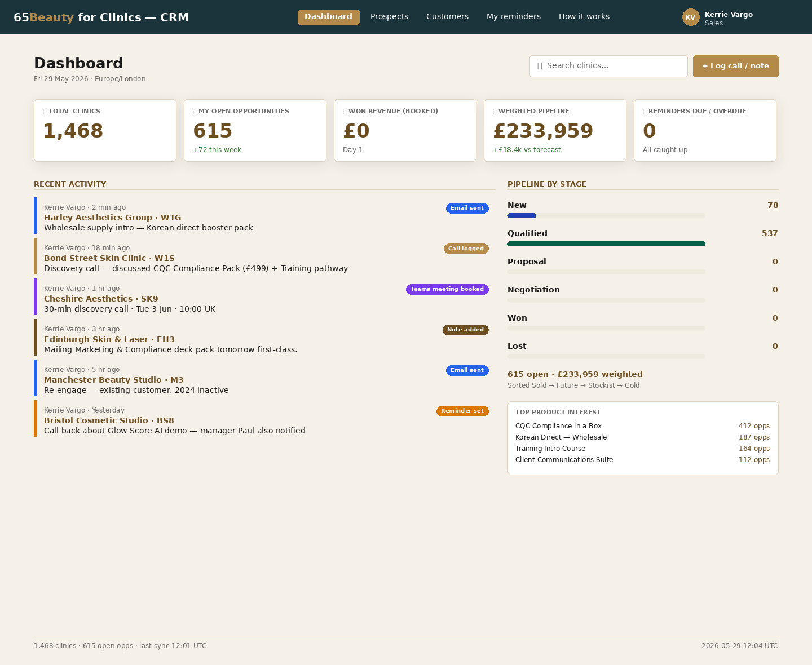812x665 pixels.
Task: Click the icon beside the WEIGHTED PIPELINE label
Action: [x=495, y=112]
